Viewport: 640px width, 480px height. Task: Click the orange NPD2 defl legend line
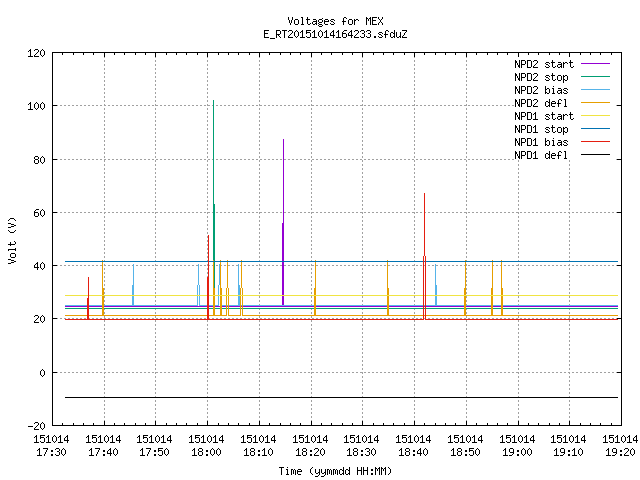[x=595, y=102]
